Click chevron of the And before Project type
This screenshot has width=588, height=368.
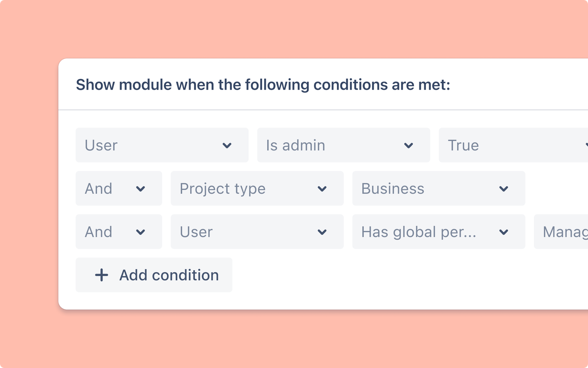[140, 189]
